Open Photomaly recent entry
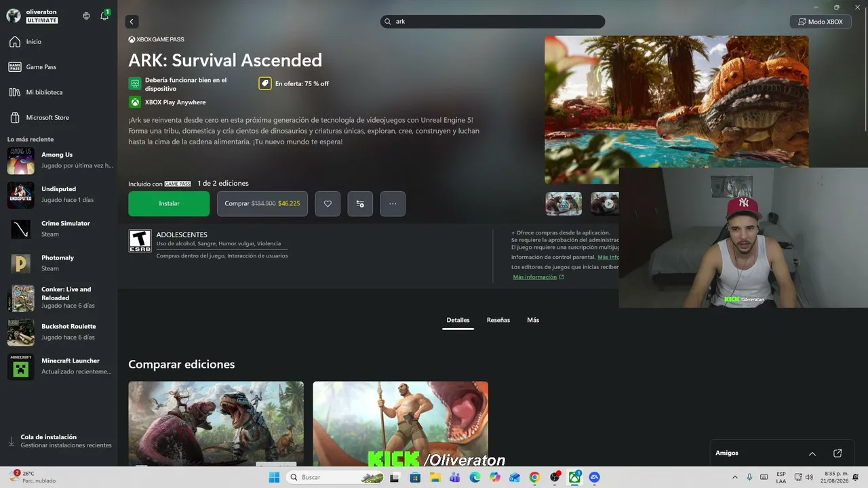The width and height of the screenshot is (868, 488). (x=59, y=263)
